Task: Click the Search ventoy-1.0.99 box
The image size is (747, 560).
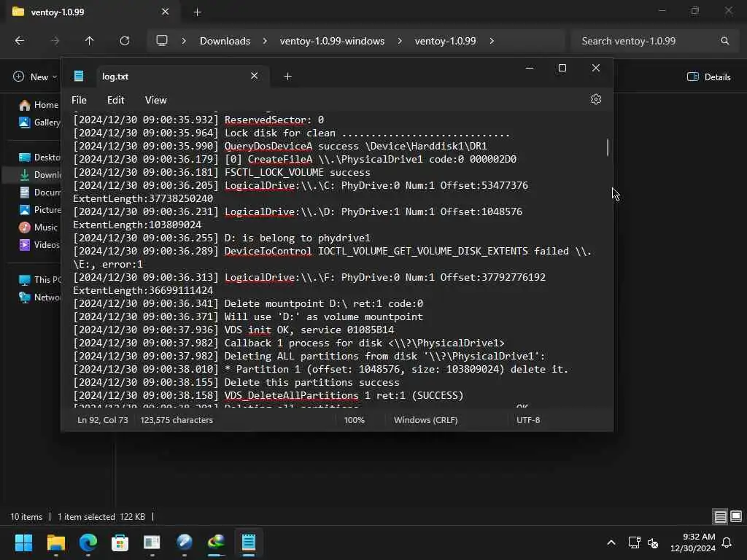Action: pyautogui.click(x=656, y=41)
